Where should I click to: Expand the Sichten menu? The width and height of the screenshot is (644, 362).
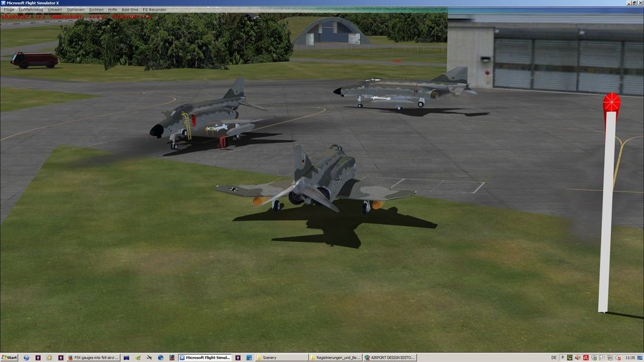[x=96, y=10]
